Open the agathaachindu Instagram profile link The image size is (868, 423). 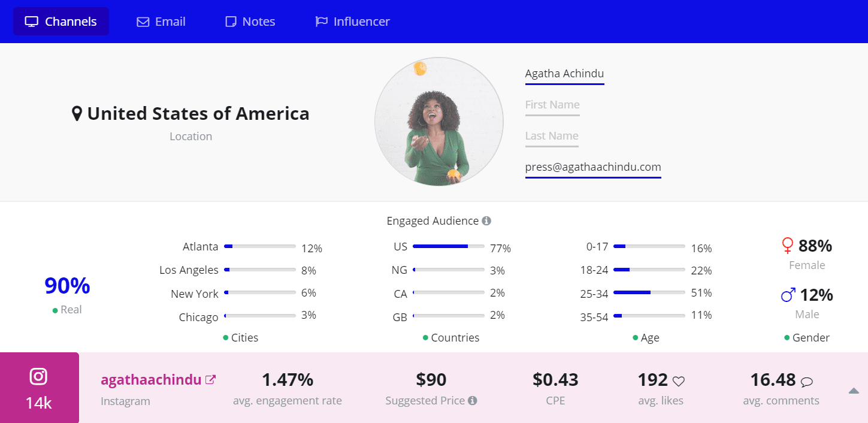151,380
